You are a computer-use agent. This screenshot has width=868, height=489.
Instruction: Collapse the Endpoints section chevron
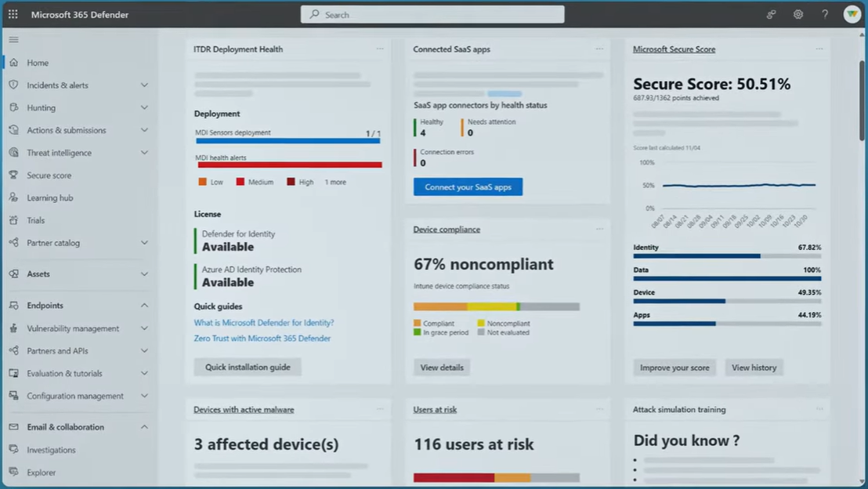click(x=144, y=305)
